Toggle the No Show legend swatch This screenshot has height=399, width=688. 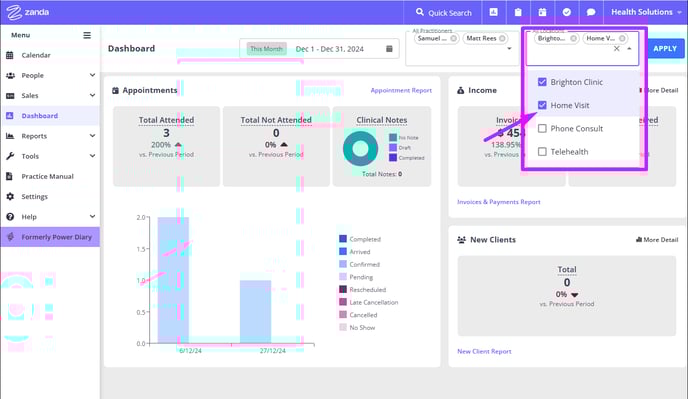click(x=343, y=327)
